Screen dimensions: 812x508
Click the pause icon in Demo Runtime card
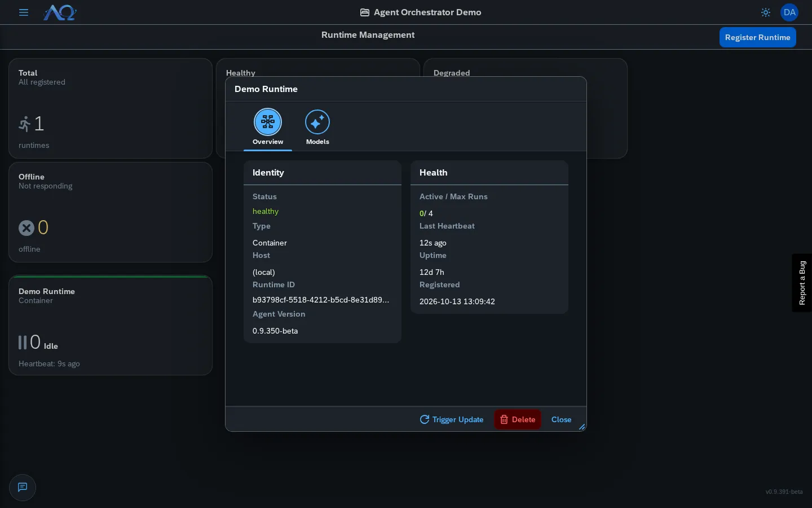tap(23, 342)
